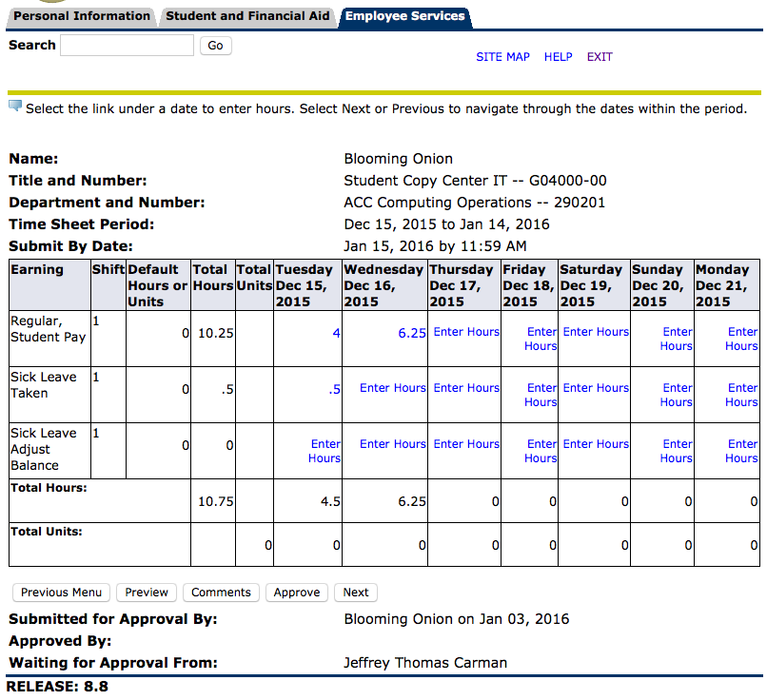Enter Hours for Regular Pay on Saturday Dec 19

click(x=596, y=332)
